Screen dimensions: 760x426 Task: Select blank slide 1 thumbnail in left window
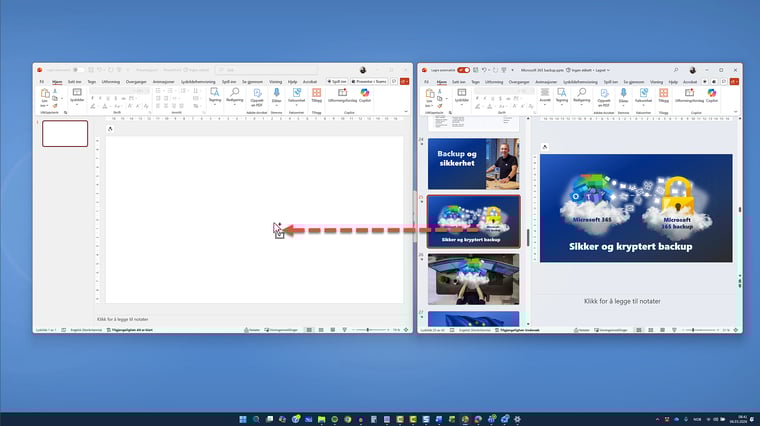pos(65,133)
